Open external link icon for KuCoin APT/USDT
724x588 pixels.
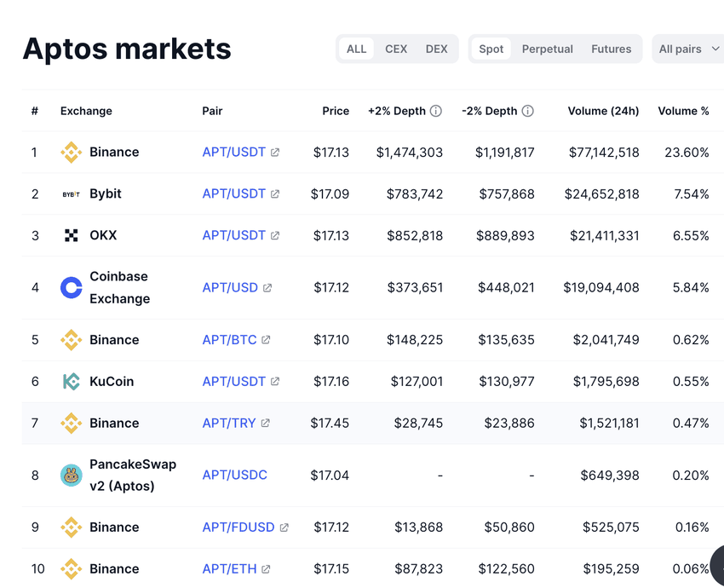click(x=275, y=382)
